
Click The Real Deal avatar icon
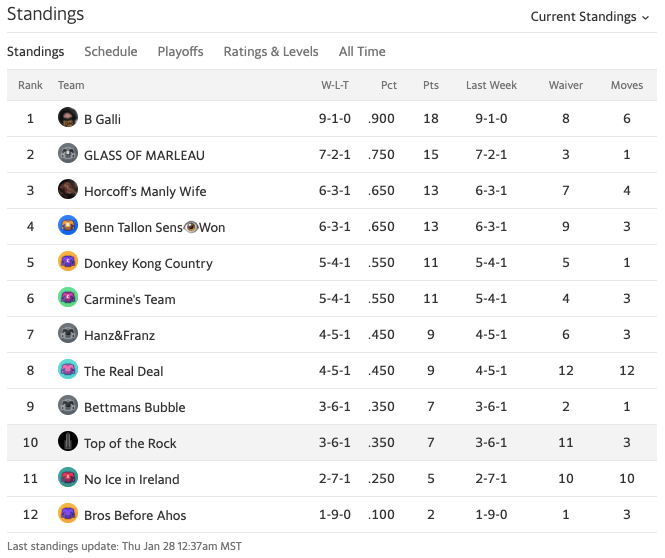68,370
